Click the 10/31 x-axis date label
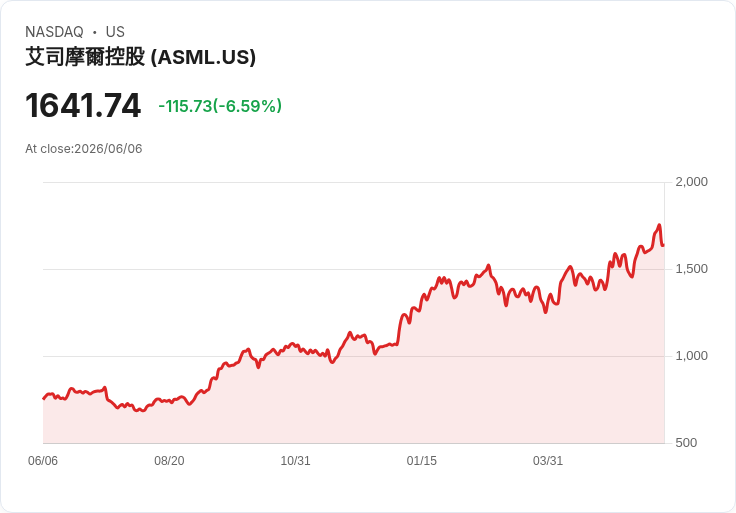This screenshot has width=736, height=513. click(x=295, y=460)
